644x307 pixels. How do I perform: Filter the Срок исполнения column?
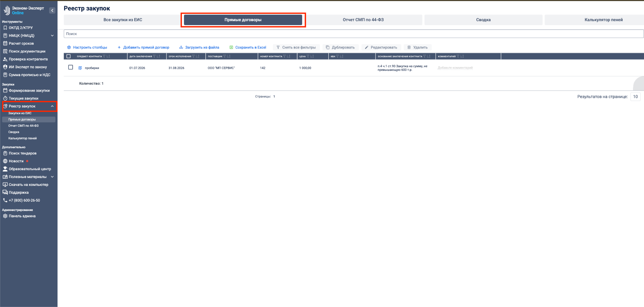click(193, 56)
